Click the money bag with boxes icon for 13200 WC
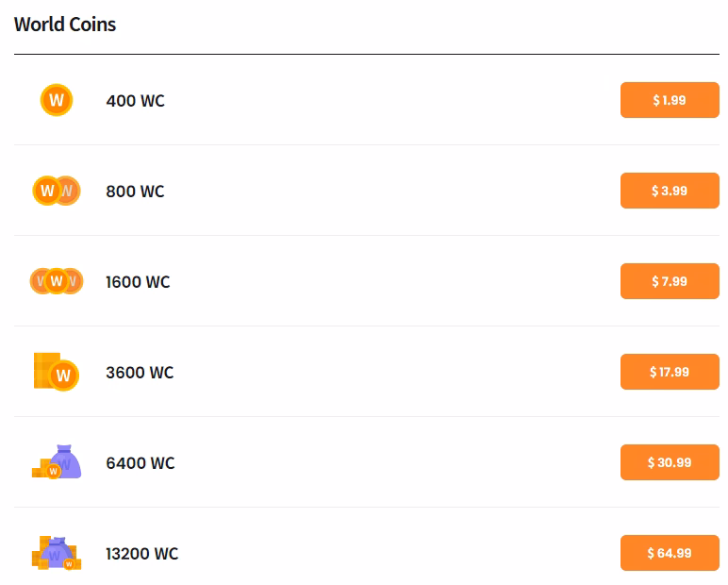The image size is (728, 585). (x=57, y=553)
